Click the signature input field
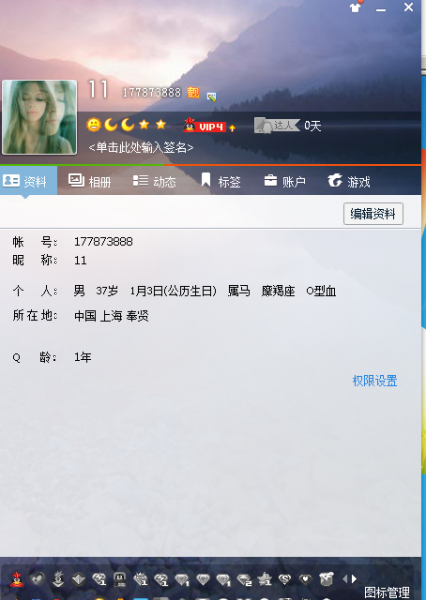This screenshot has height=600, width=426. (x=141, y=147)
